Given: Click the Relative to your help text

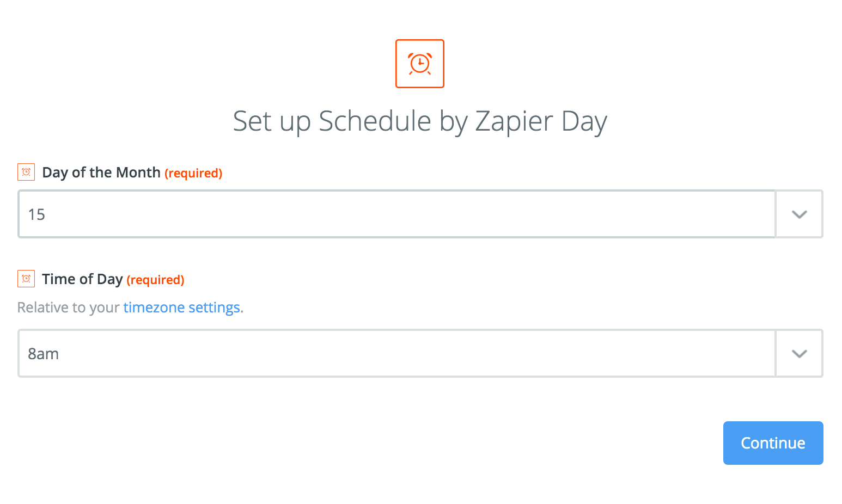Looking at the screenshot, I should (69, 308).
